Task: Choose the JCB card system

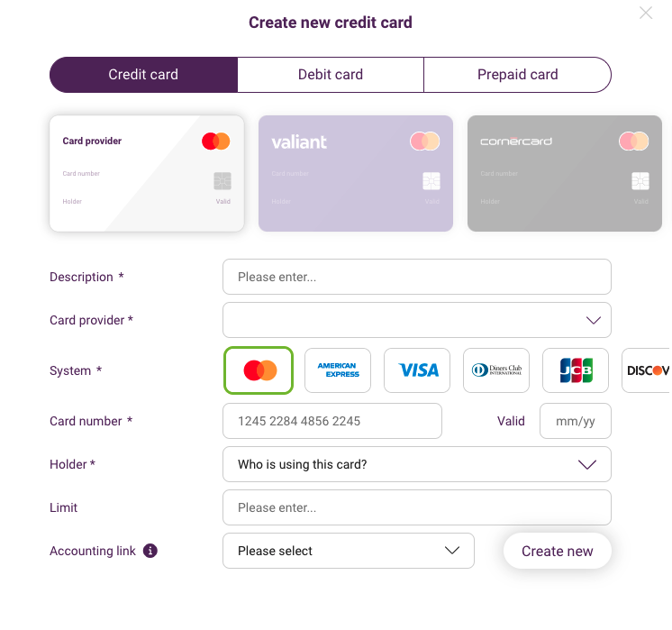Action: (576, 370)
